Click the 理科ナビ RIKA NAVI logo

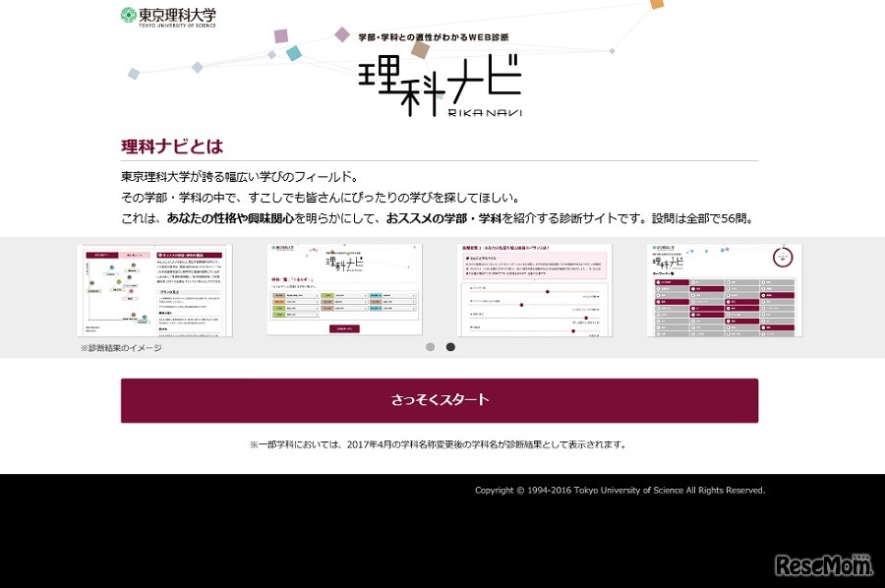click(440, 84)
